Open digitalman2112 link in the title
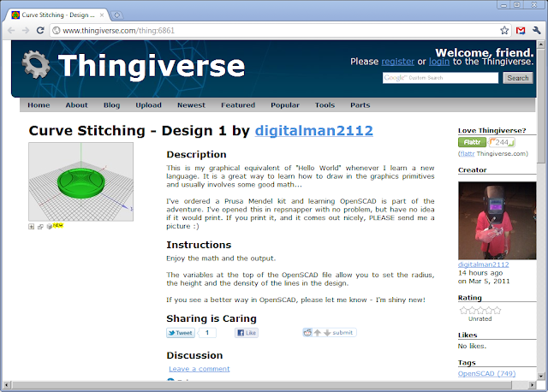The height and width of the screenshot is (392, 548). (x=314, y=131)
